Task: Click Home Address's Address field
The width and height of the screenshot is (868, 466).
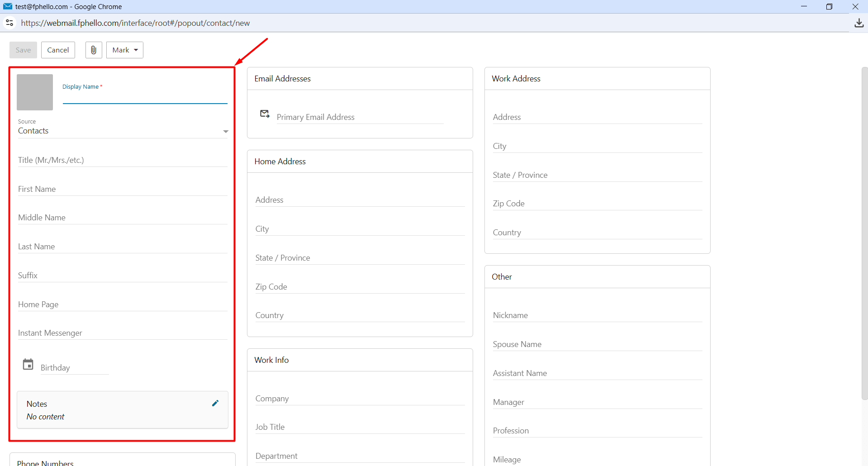Action: click(x=360, y=200)
